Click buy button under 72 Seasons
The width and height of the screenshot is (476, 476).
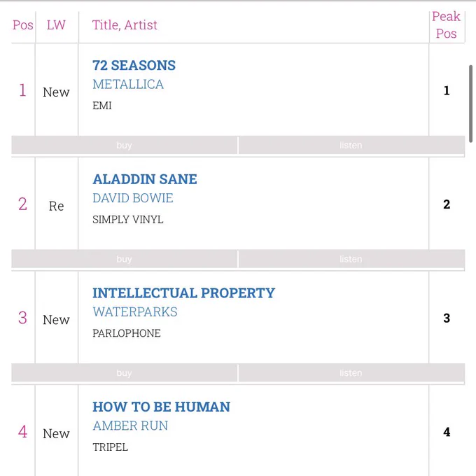coord(125,145)
